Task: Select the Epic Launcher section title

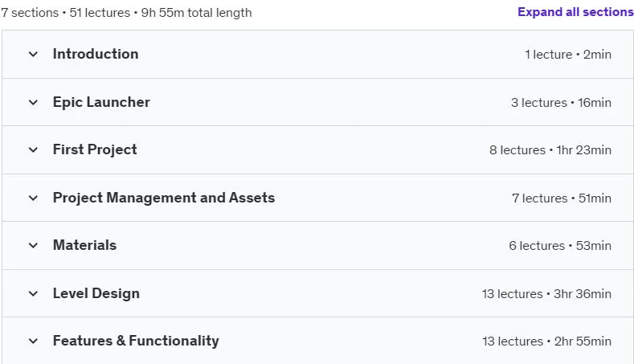Action: pyautogui.click(x=101, y=102)
